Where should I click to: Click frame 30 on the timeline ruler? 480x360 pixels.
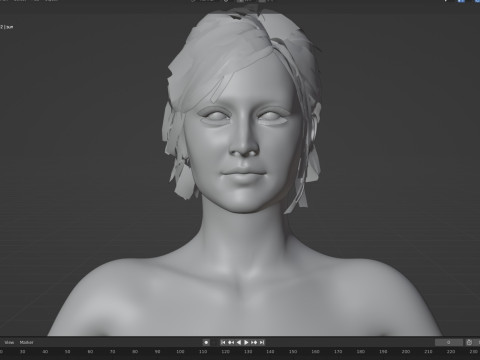[x=22, y=352]
